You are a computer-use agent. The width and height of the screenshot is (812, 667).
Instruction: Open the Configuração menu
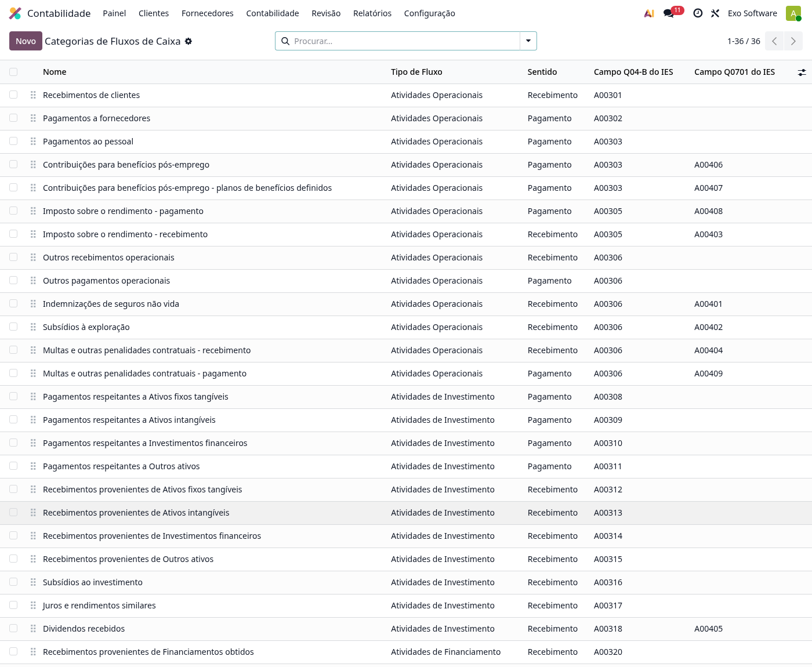tap(429, 13)
